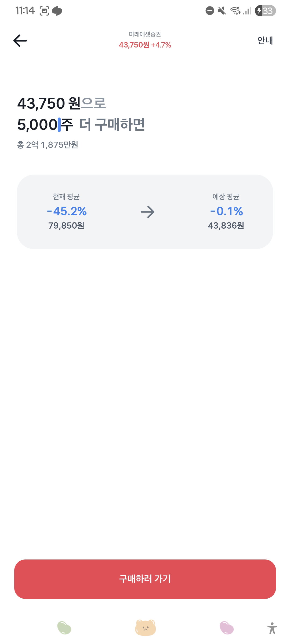Screen dimensions: 290x644
Task: Tap the header price 43,750원 +4.7%
Action: [145, 45]
